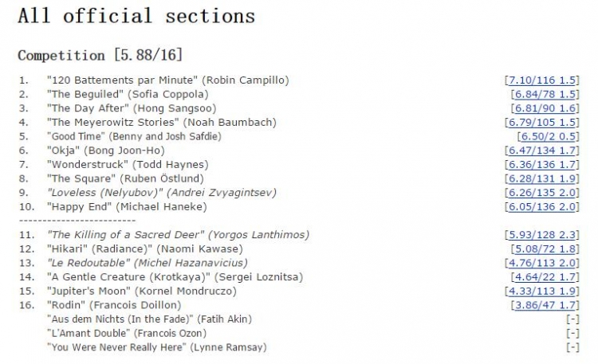Screen dimensions: 598x364
Task: Open Good Time score 6.50/2 0.5
Action: point(548,136)
